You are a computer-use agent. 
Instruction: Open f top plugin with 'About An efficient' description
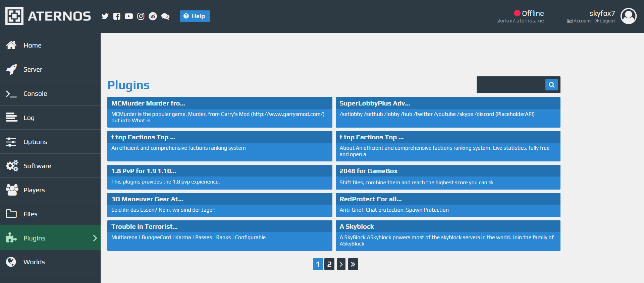coord(448,146)
